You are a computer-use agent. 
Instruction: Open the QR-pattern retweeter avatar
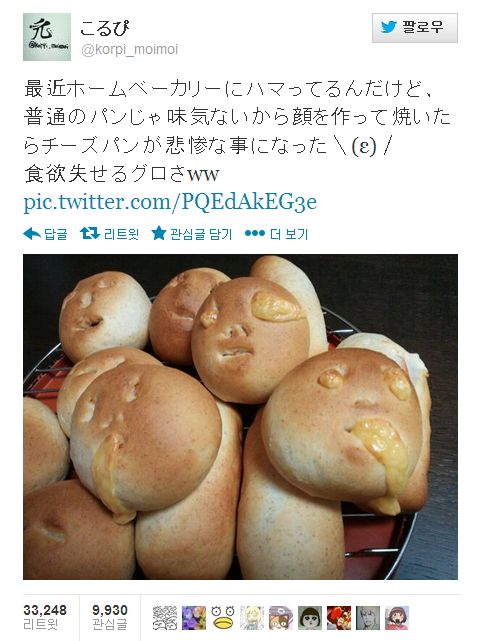pos(165,618)
